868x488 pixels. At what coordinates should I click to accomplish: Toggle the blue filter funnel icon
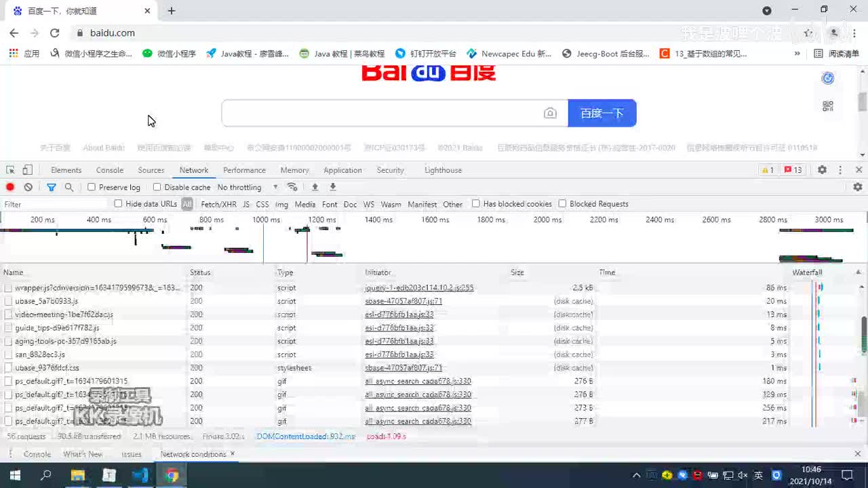click(51, 187)
